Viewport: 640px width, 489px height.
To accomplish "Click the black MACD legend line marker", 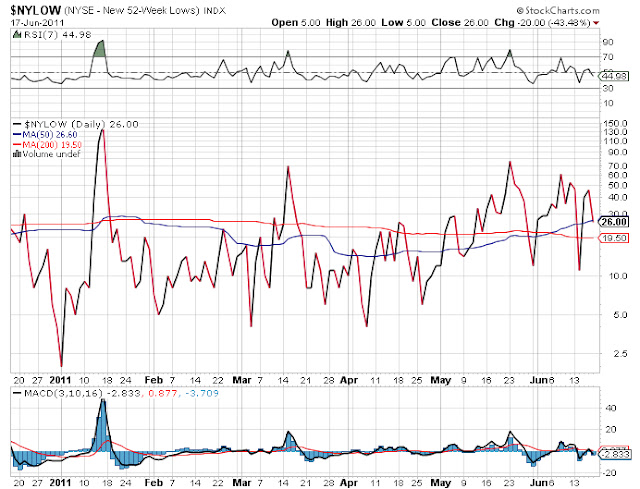I will pos(17,393).
